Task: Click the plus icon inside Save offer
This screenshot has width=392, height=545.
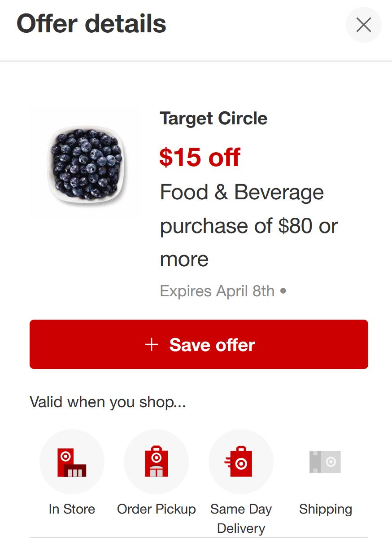Action: click(x=151, y=344)
